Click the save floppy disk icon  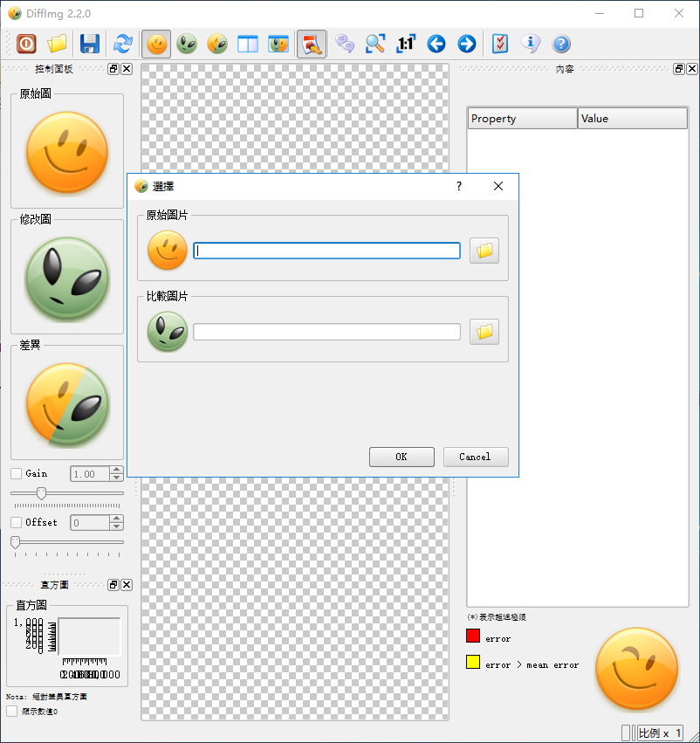click(89, 44)
